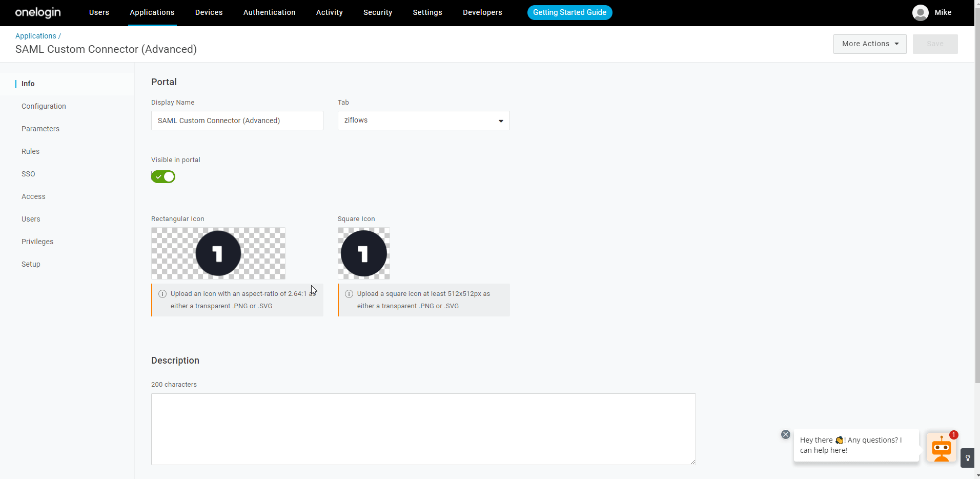Expand the More Actions dropdown
Image resolution: width=980 pixels, height=479 pixels.
tap(869, 44)
